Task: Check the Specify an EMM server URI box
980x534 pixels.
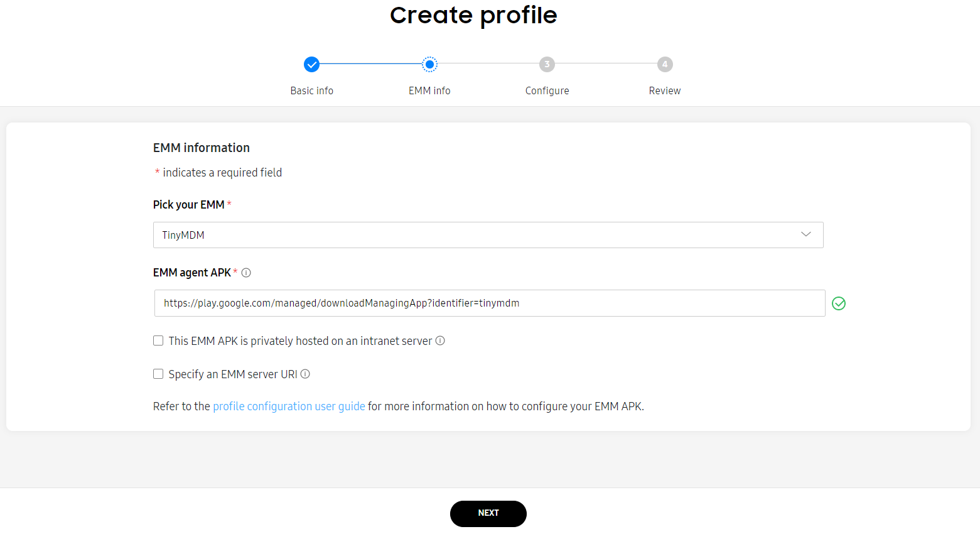Action: [x=158, y=374]
